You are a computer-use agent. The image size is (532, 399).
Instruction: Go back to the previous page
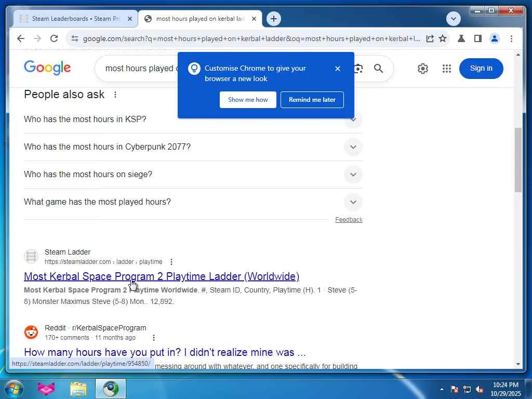point(21,38)
